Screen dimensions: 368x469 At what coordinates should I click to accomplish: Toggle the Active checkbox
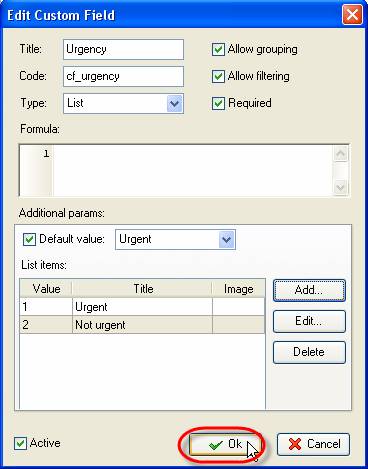[x=20, y=444]
